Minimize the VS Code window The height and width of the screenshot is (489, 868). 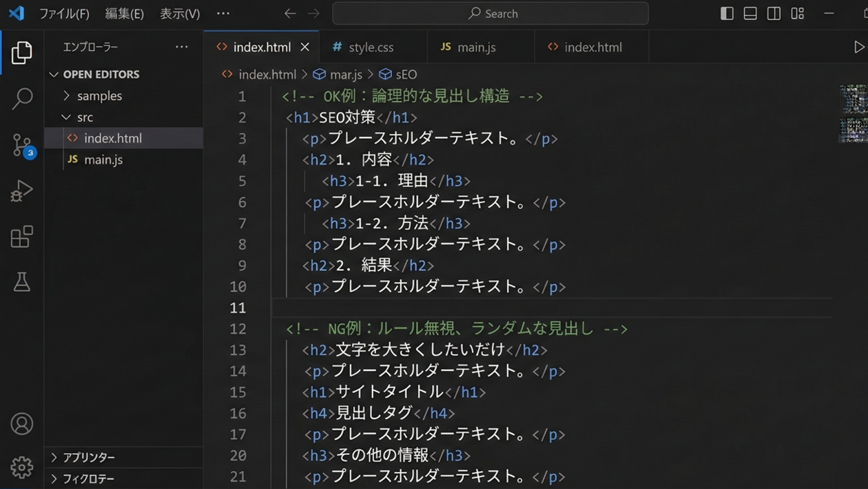tap(829, 14)
